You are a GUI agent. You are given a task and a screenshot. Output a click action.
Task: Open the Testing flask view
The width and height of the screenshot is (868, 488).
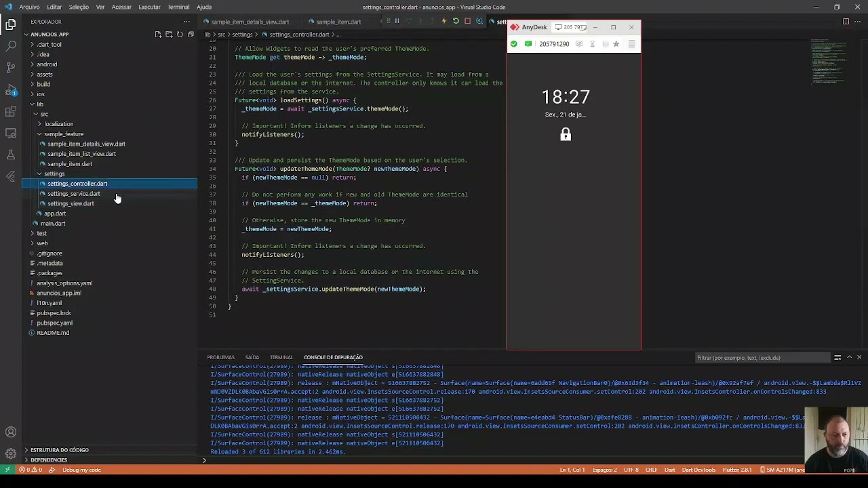[11, 155]
